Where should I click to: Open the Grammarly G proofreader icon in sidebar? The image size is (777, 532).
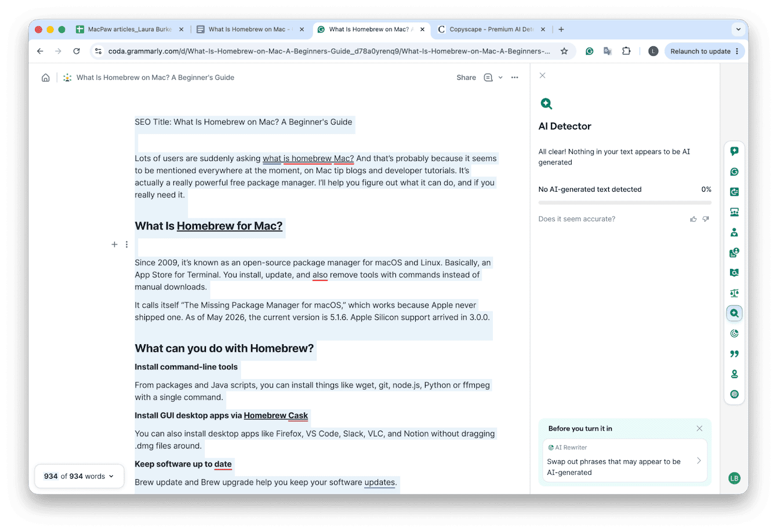(x=734, y=172)
